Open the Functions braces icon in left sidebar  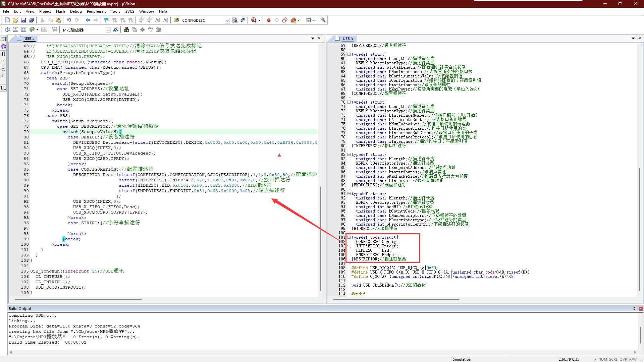tap(3, 54)
